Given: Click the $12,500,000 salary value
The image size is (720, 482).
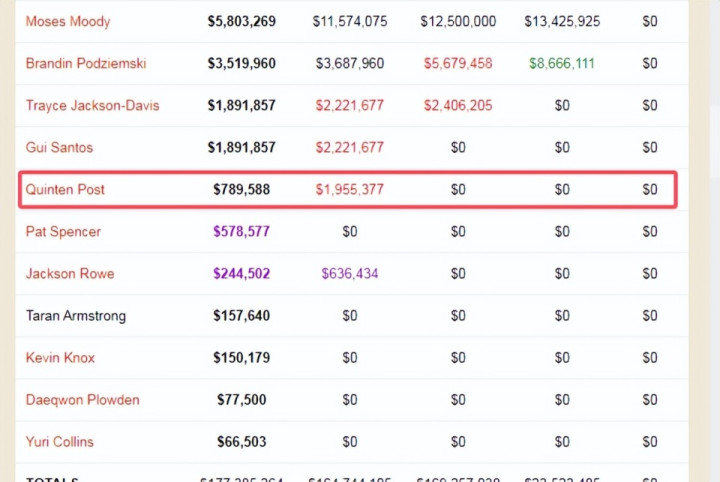Looking at the screenshot, I should coord(458,21).
